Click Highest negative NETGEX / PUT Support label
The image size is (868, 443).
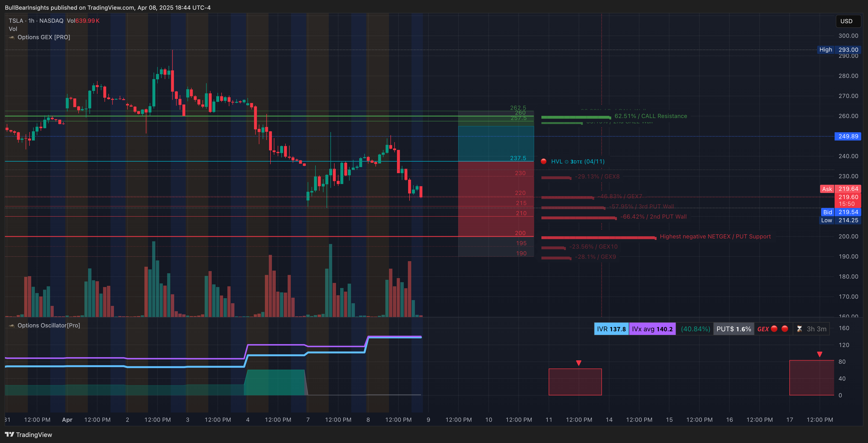tap(715, 236)
